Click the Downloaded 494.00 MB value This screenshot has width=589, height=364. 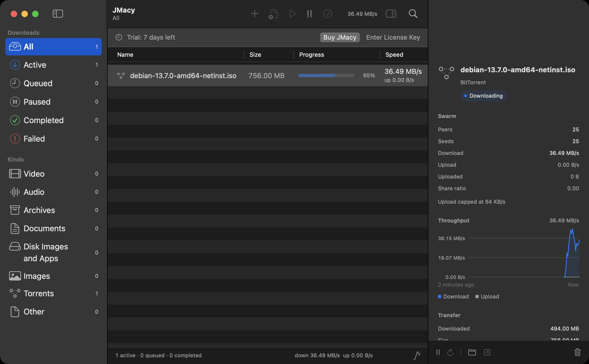(x=565, y=329)
